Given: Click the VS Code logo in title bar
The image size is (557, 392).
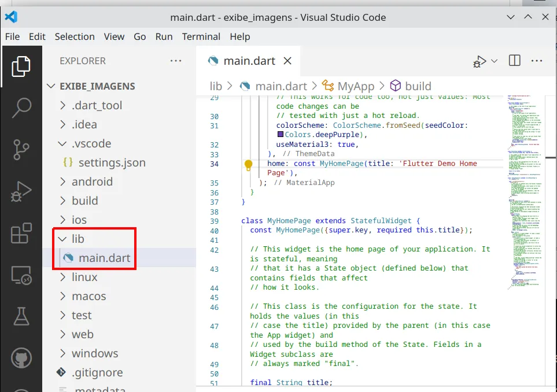Looking at the screenshot, I should [12, 17].
